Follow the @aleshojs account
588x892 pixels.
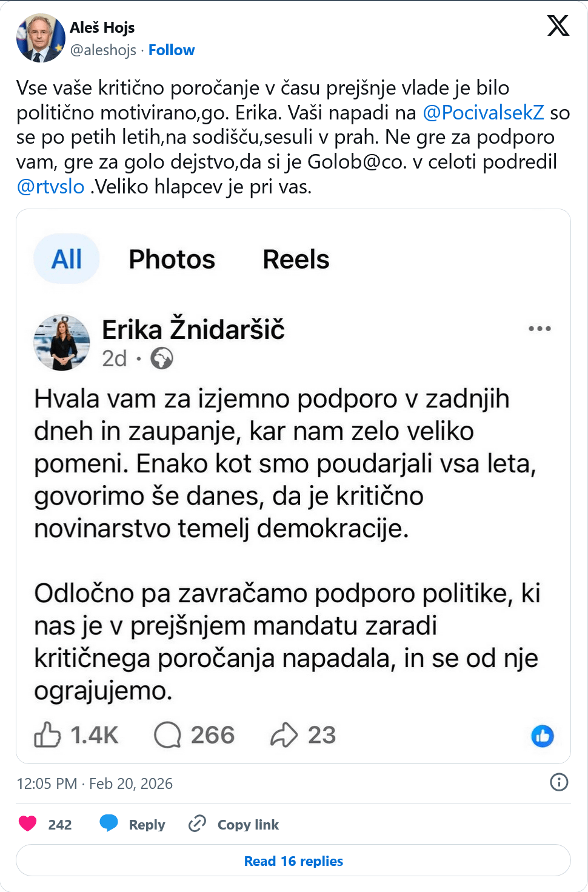point(172,50)
